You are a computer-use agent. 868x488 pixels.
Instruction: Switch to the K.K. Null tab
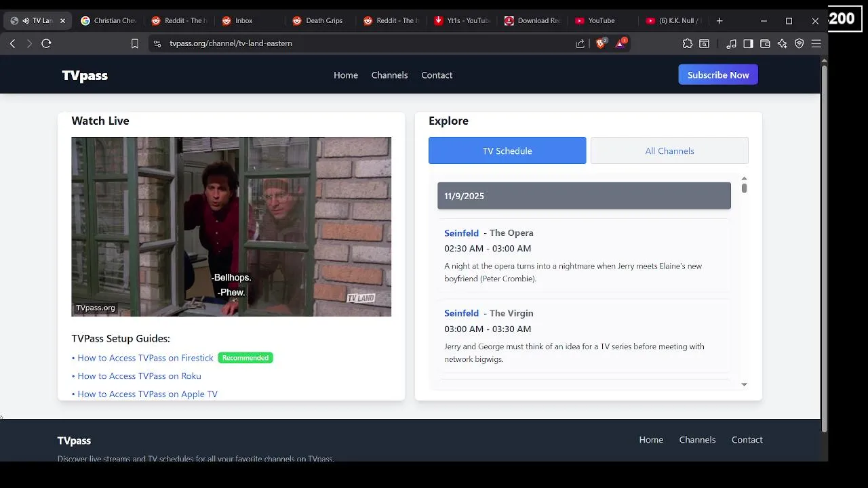[673, 20]
